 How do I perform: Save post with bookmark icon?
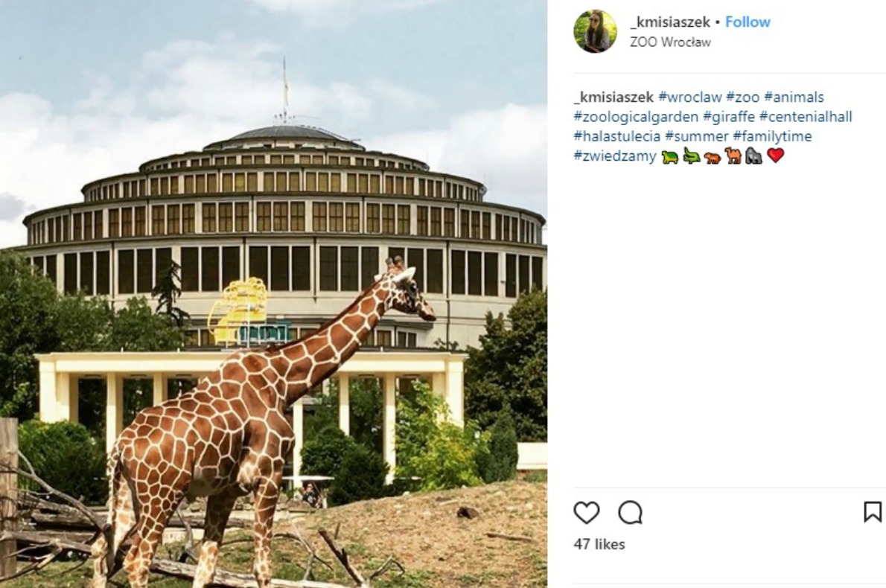(x=872, y=512)
